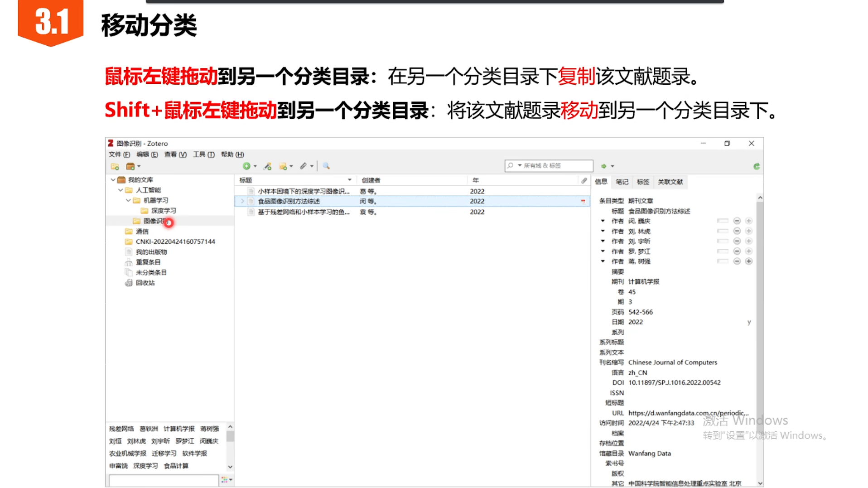Switch to the 笔记 tab
This screenshot has width=868, height=488.
(x=622, y=182)
